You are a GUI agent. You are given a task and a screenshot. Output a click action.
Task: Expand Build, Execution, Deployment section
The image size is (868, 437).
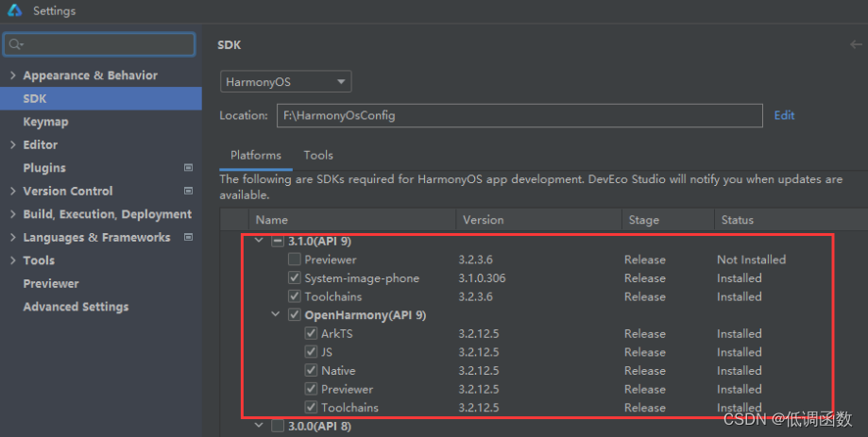tap(12, 214)
